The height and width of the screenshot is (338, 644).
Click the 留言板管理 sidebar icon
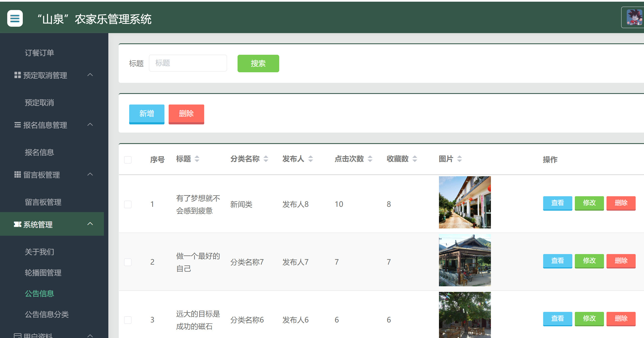17,174
